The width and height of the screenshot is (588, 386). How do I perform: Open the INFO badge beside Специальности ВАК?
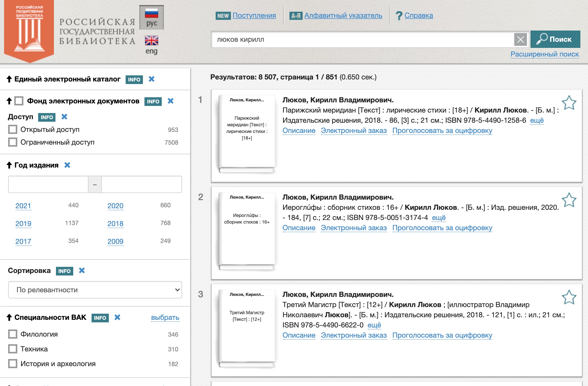tap(100, 318)
